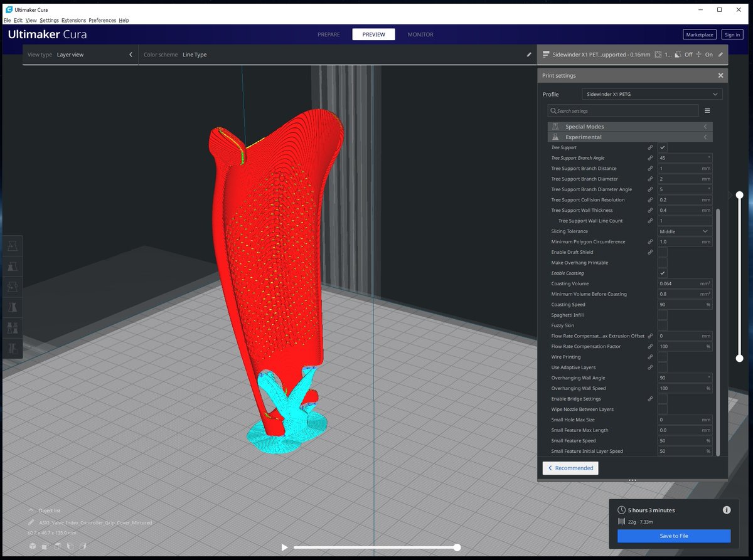753x560 pixels.
Task: Click the Overhanging Wall Angle field
Action: (685, 378)
